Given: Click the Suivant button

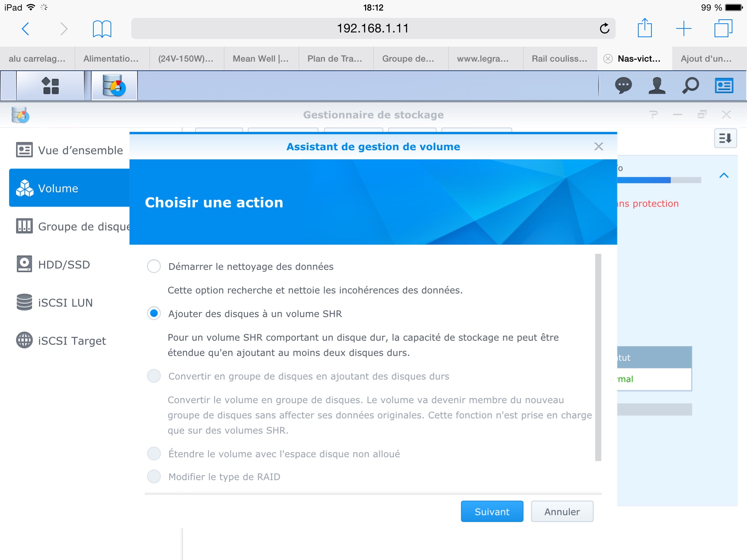Looking at the screenshot, I should [x=492, y=512].
